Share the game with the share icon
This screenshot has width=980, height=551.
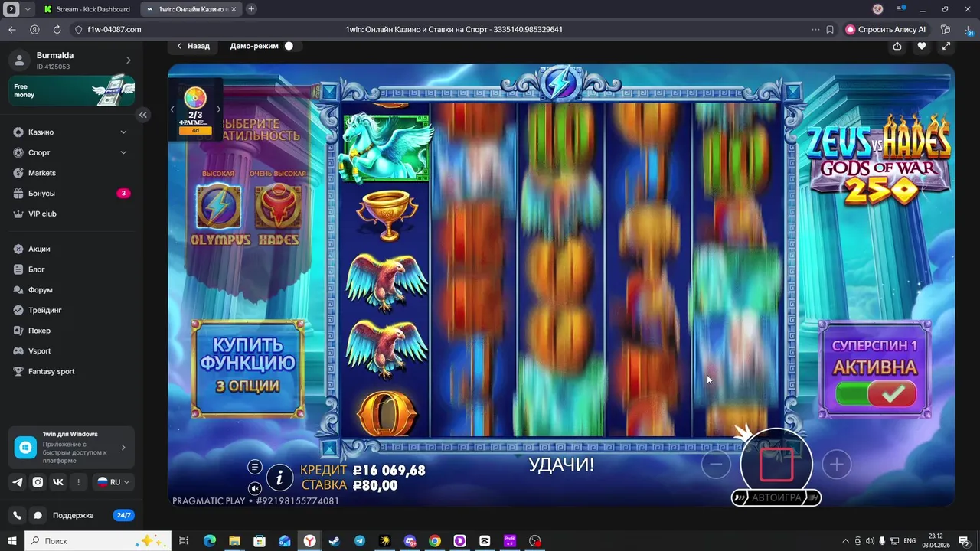coord(897,46)
